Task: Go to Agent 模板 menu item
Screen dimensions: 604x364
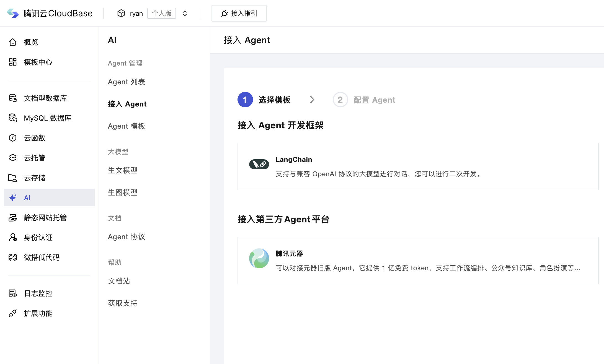Action: [x=127, y=126]
